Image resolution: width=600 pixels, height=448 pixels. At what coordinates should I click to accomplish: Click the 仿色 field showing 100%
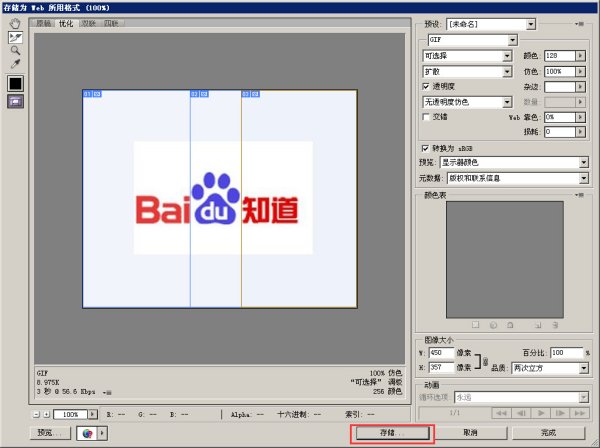[x=560, y=72]
